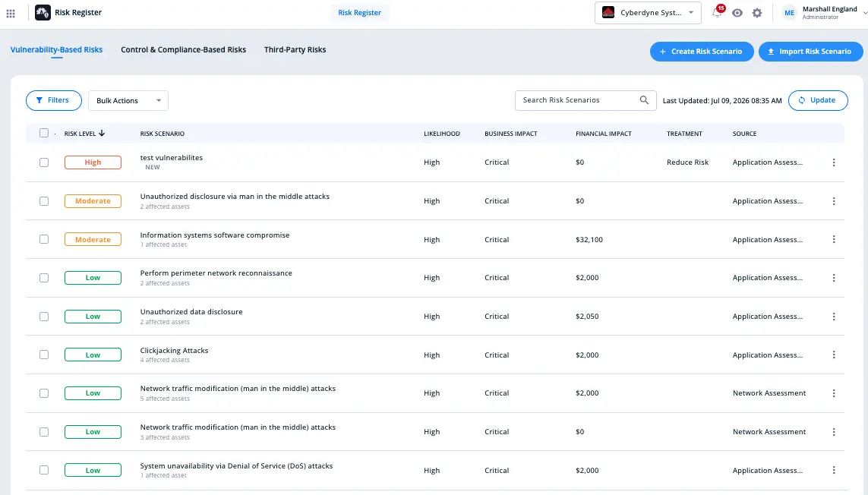Click the eye view icon in header
This screenshot has width=868, height=495.
click(x=737, y=13)
